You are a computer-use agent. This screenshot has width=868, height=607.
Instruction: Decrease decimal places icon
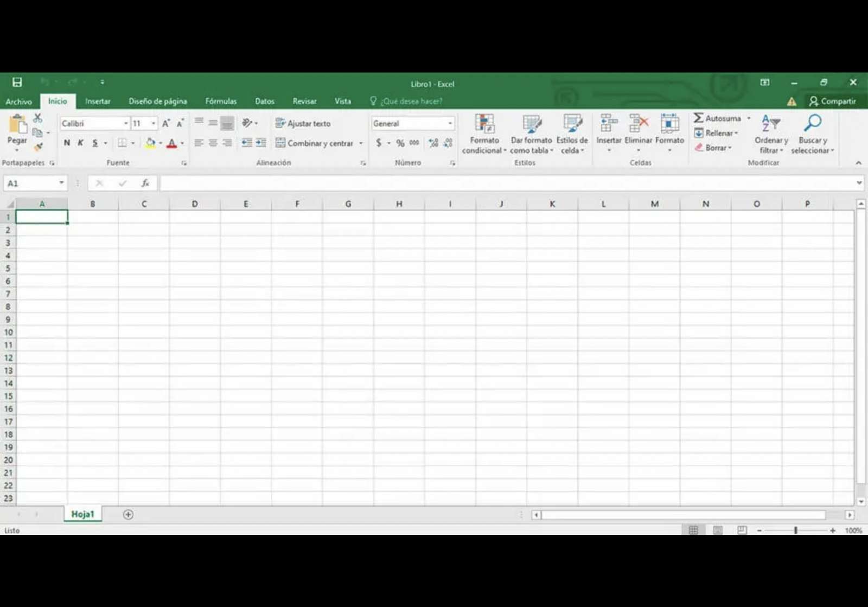pyautogui.click(x=448, y=143)
